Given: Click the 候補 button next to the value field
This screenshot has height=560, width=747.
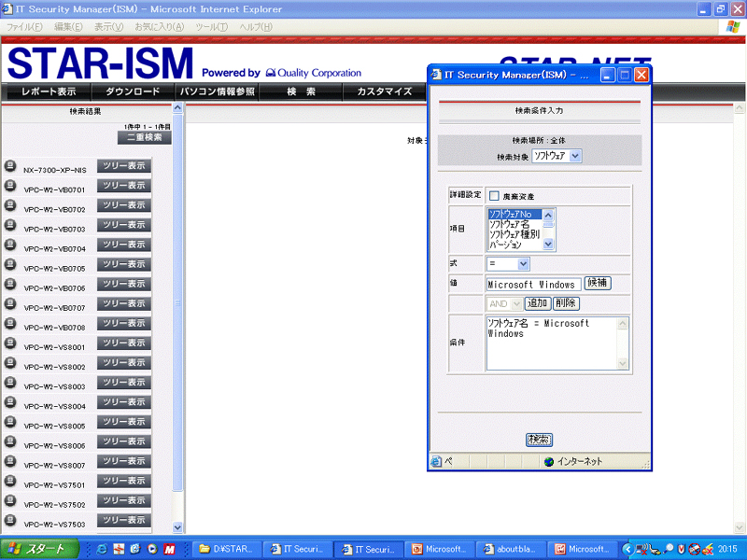Looking at the screenshot, I should [x=598, y=283].
